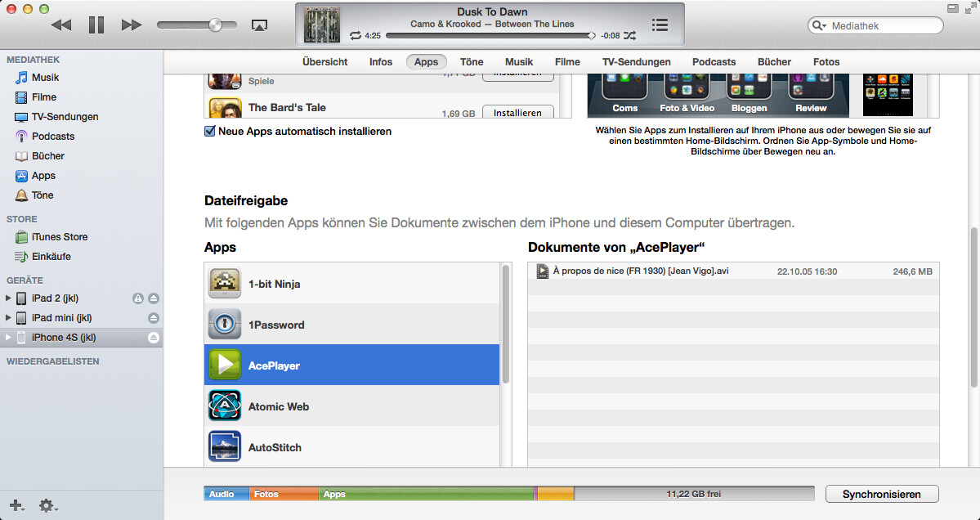Select 1-bit Ninja in file sharing apps
This screenshot has width=980, height=520.
(352, 284)
